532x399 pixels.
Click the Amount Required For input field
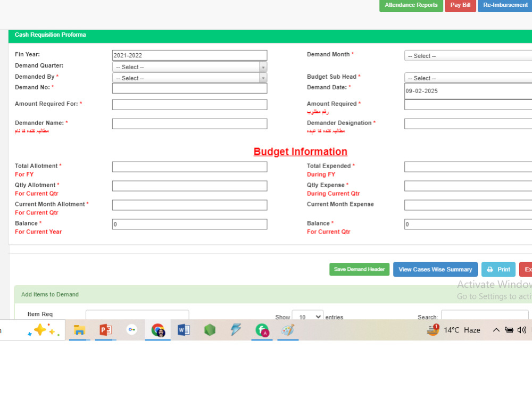tap(190, 104)
